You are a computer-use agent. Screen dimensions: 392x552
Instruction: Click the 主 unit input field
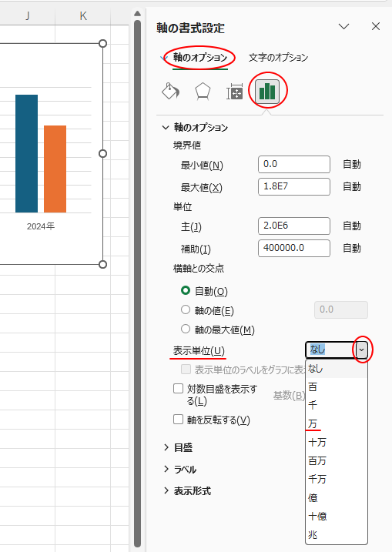[294, 226]
